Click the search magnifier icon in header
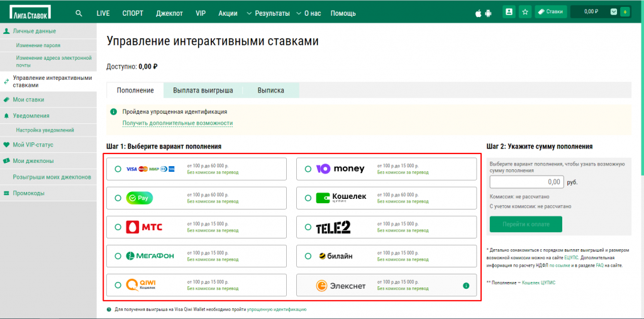The image size is (644, 319). point(79,13)
